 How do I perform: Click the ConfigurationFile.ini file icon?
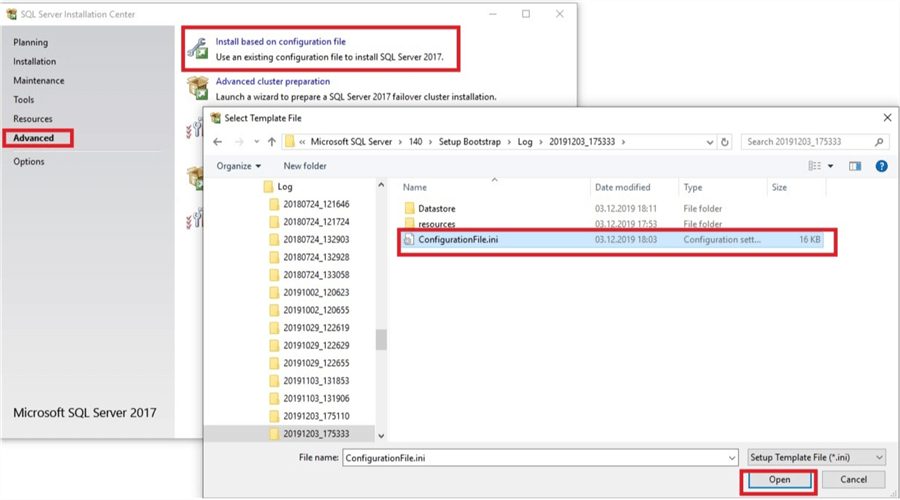[409, 239]
